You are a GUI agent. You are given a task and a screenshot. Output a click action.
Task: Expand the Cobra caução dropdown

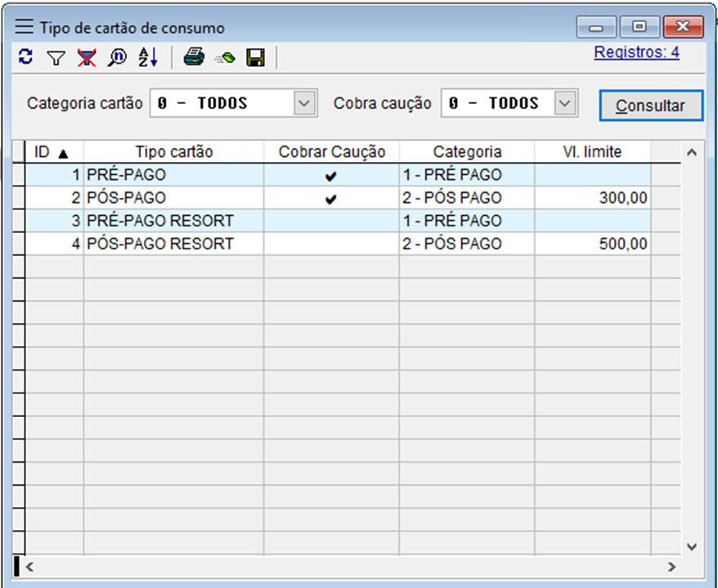(565, 104)
